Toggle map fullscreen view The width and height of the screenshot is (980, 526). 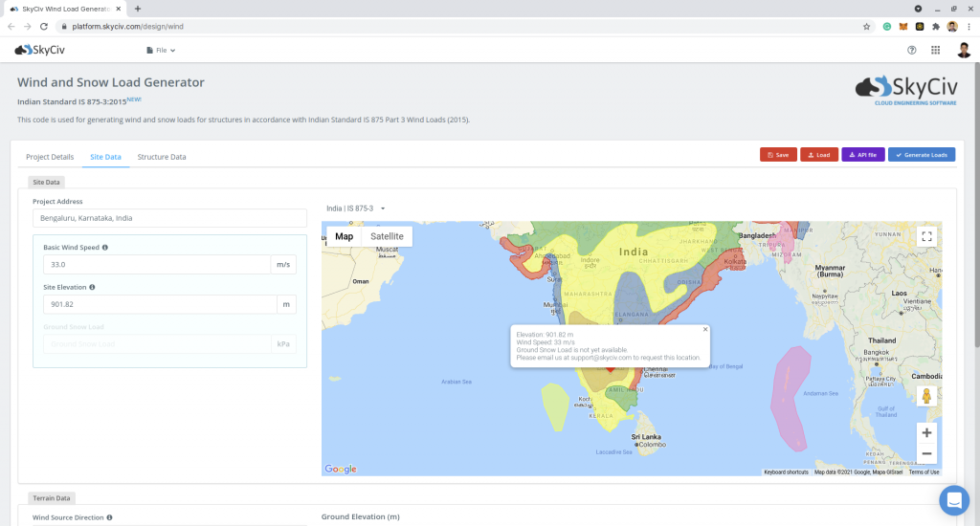pyautogui.click(x=926, y=236)
